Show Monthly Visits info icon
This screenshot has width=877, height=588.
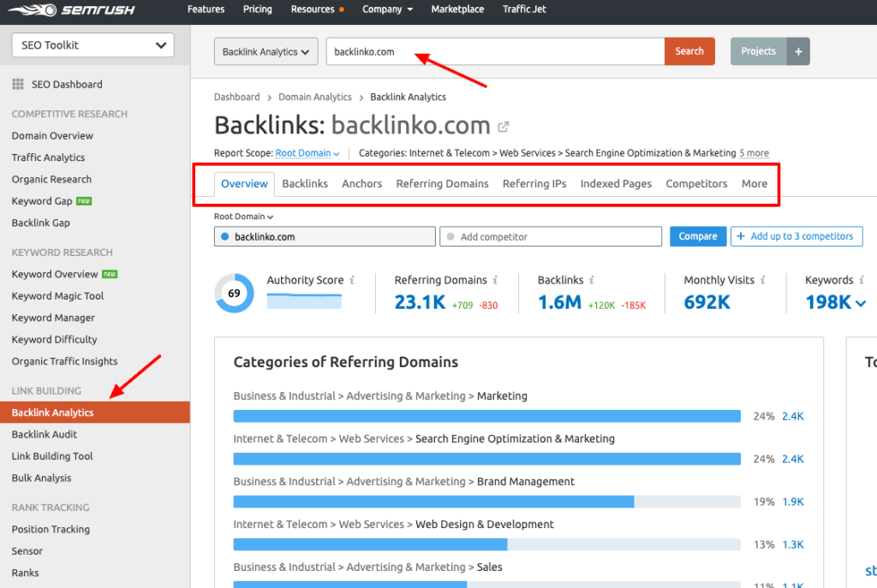762,280
